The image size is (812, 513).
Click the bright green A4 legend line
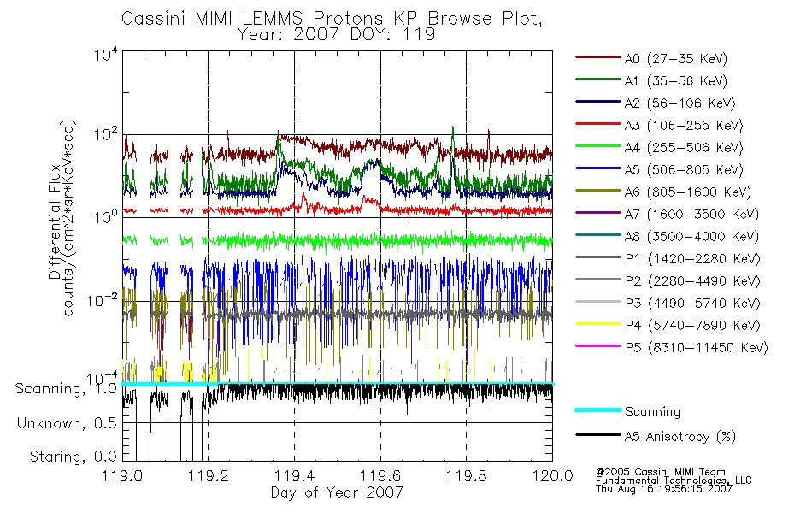[597, 146]
